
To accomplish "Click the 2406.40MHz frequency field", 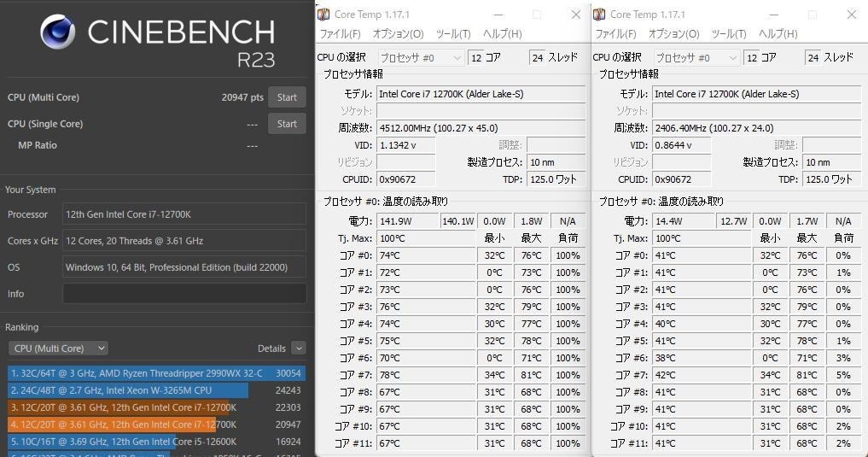I will click(757, 128).
